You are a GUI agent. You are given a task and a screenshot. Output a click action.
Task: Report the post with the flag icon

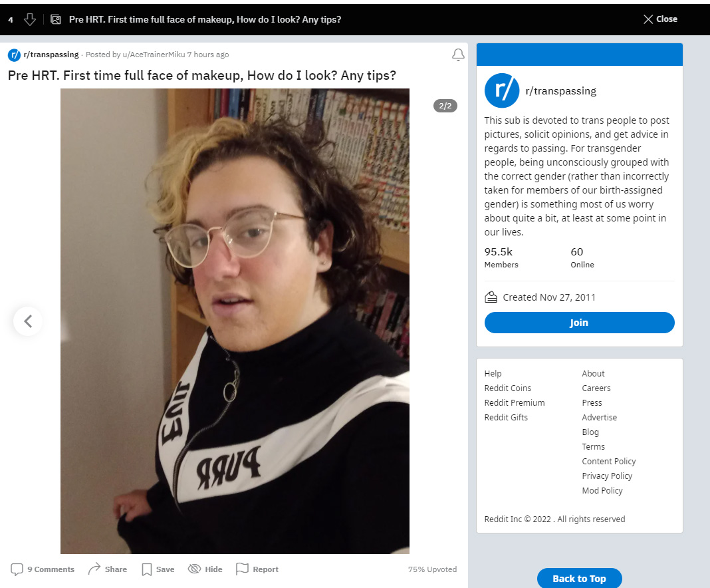(x=257, y=569)
